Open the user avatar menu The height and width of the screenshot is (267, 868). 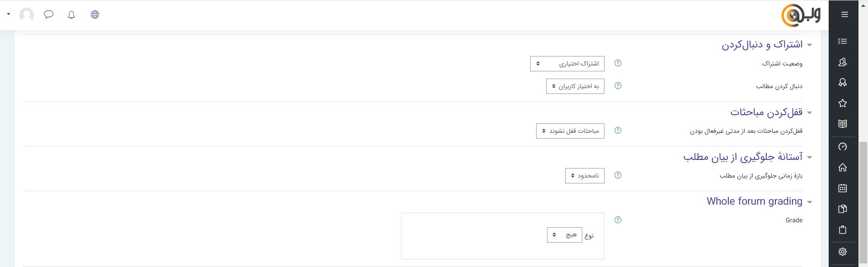tap(27, 15)
